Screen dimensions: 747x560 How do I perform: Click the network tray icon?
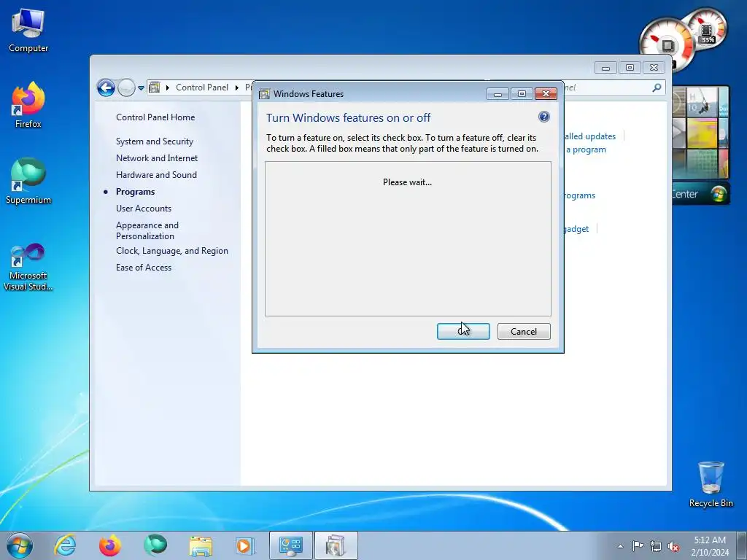656,546
